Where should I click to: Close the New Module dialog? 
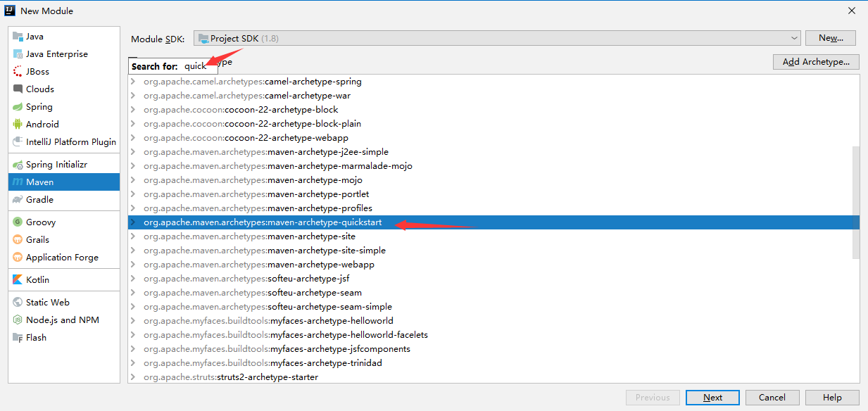tap(851, 11)
